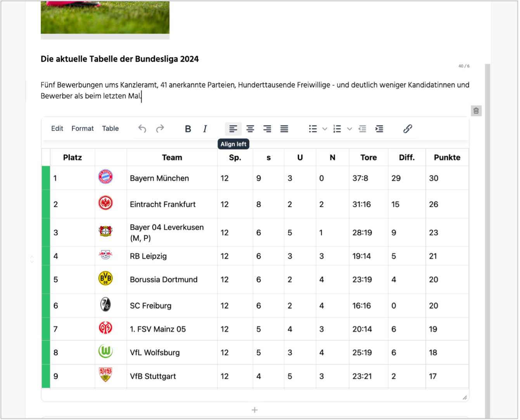The height and width of the screenshot is (420, 520).
Task: Toggle the bulleted list
Action: tap(313, 129)
